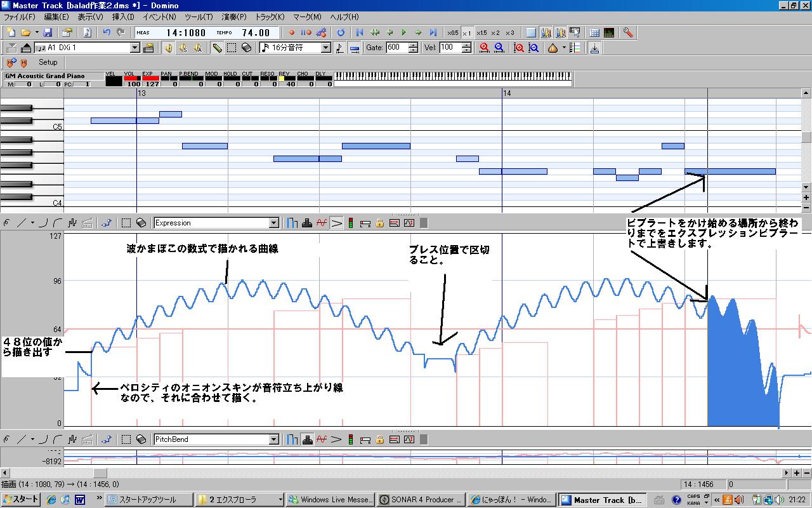Open the ファイル(F) menu
The image size is (812, 508).
[x=20, y=17]
